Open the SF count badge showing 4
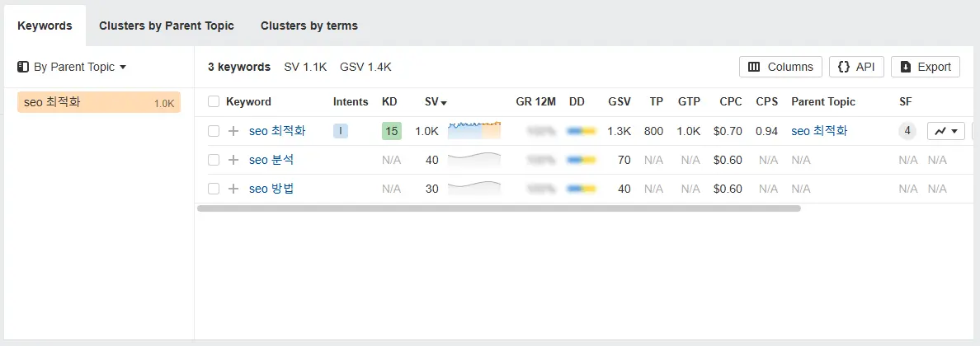This screenshot has height=346, width=980. [907, 131]
